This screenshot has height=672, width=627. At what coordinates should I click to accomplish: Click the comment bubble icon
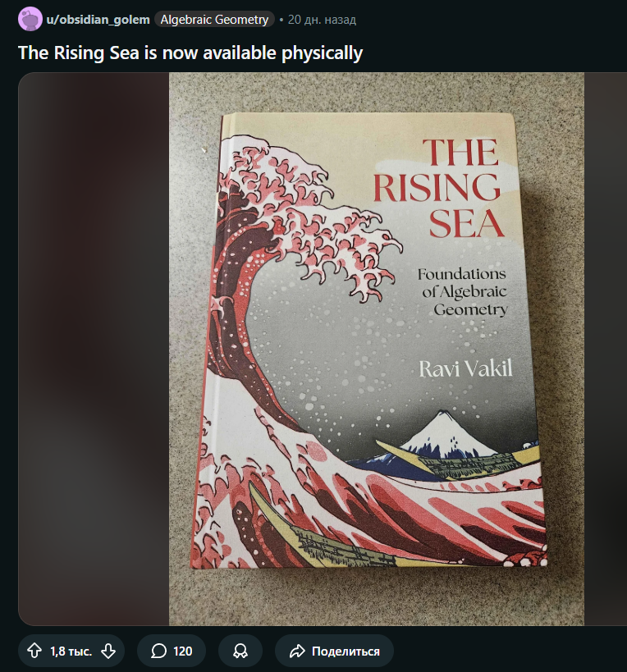(159, 651)
